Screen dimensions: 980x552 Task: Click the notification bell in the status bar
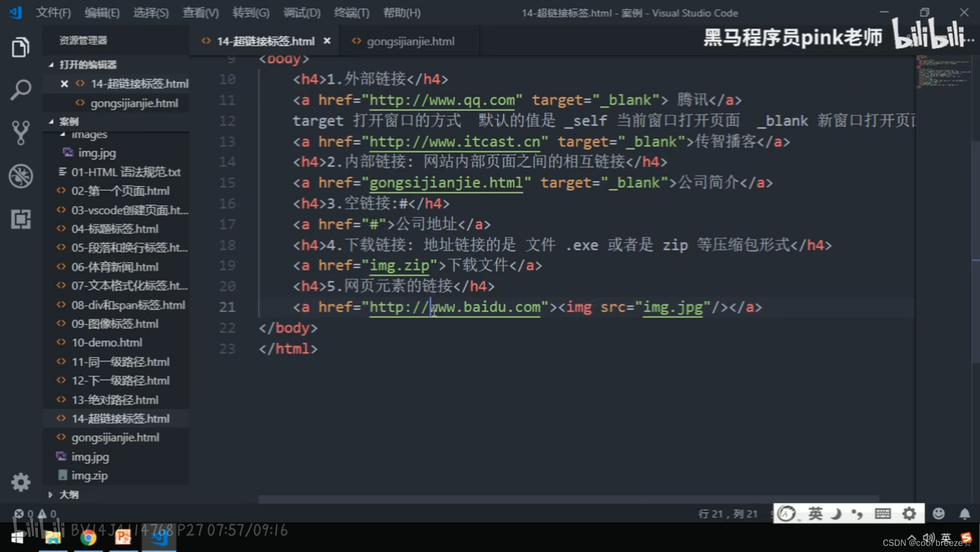pyautogui.click(x=964, y=514)
